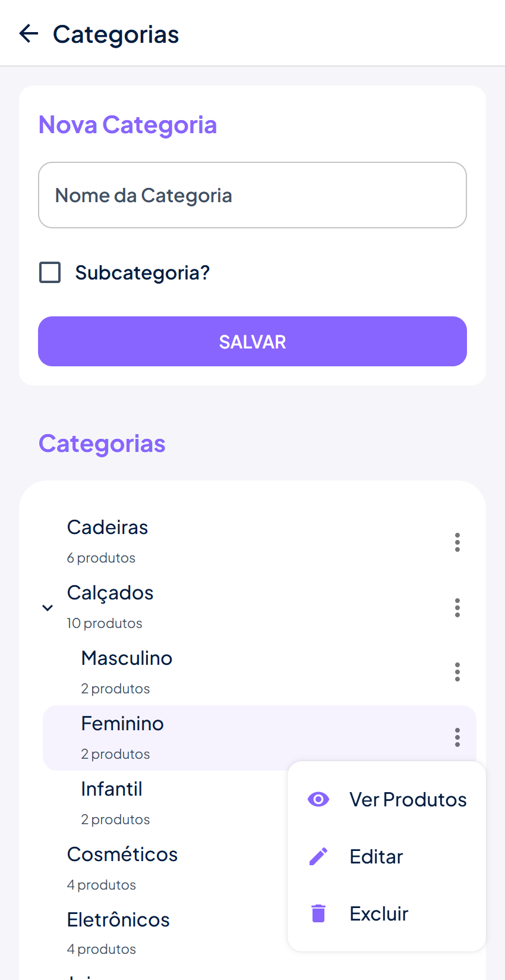
Task: Open three-dot menu for Masculino
Action: [x=457, y=672]
